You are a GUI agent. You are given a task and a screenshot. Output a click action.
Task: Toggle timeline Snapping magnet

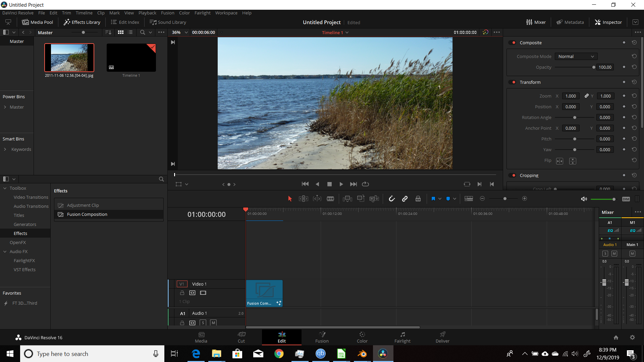(x=391, y=199)
